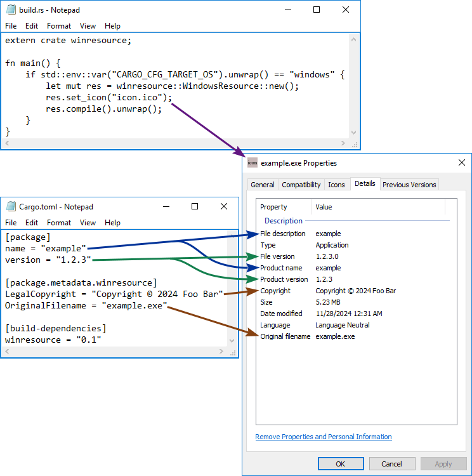Switch to the Icons tab

336,185
